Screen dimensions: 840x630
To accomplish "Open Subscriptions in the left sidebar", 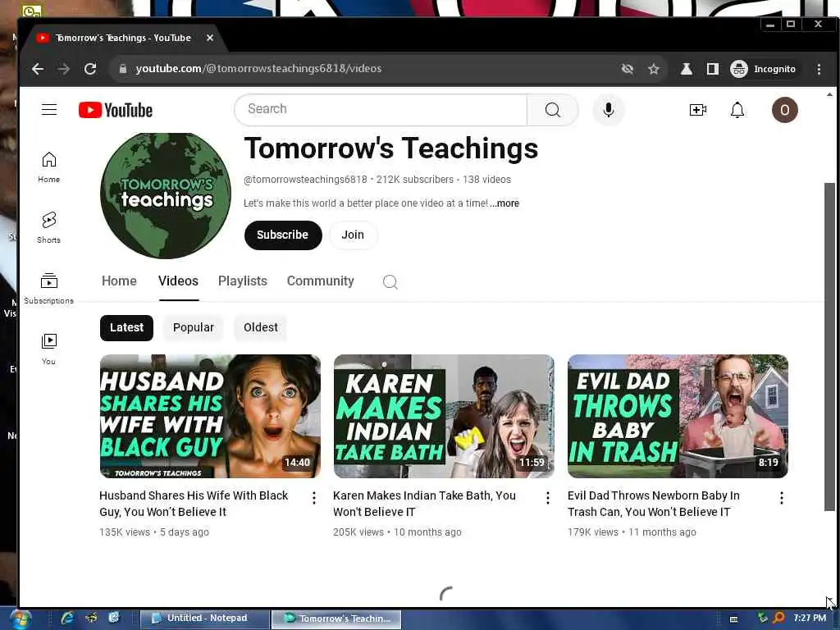I will tap(48, 288).
